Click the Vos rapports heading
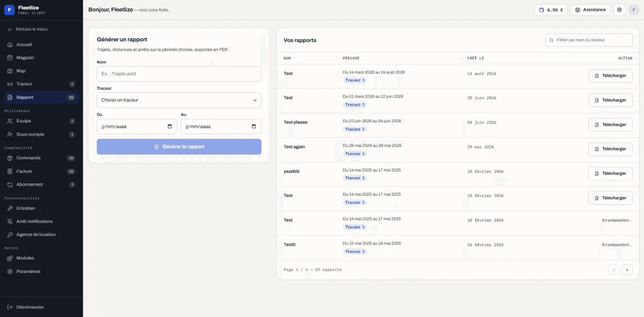Viewport: 644px width, 317px height. (x=300, y=40)
